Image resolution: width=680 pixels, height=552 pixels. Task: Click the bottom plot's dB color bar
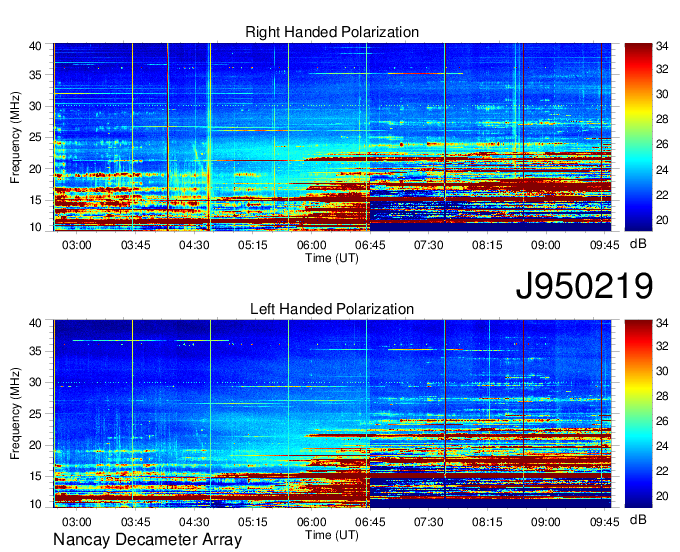(x=638, y=414)
